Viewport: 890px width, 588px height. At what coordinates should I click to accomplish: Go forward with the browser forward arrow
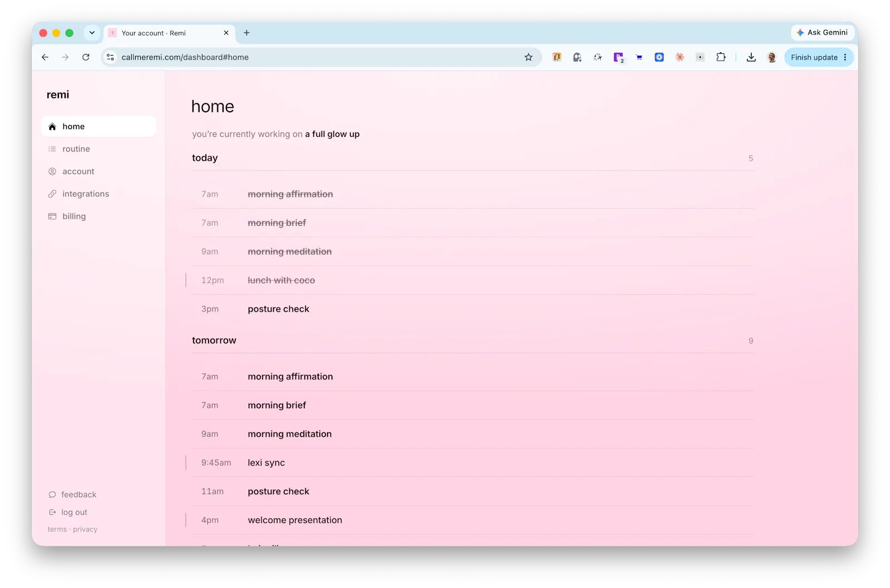pos(65,57)
